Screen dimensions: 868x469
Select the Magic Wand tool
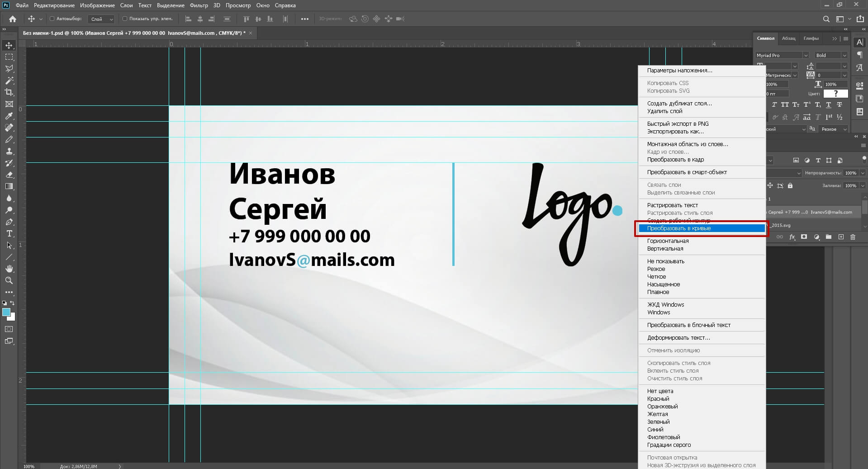[x=9, y=81]
